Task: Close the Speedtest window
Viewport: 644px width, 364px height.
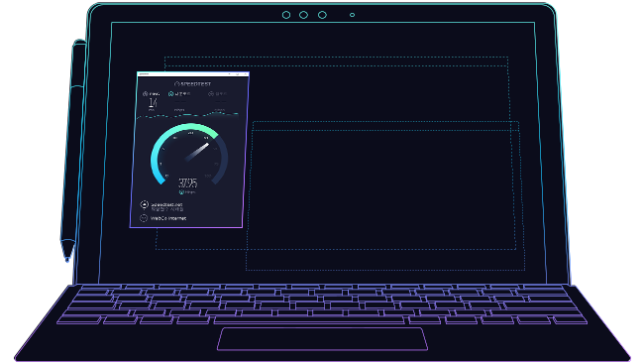Action: [245, 74]
